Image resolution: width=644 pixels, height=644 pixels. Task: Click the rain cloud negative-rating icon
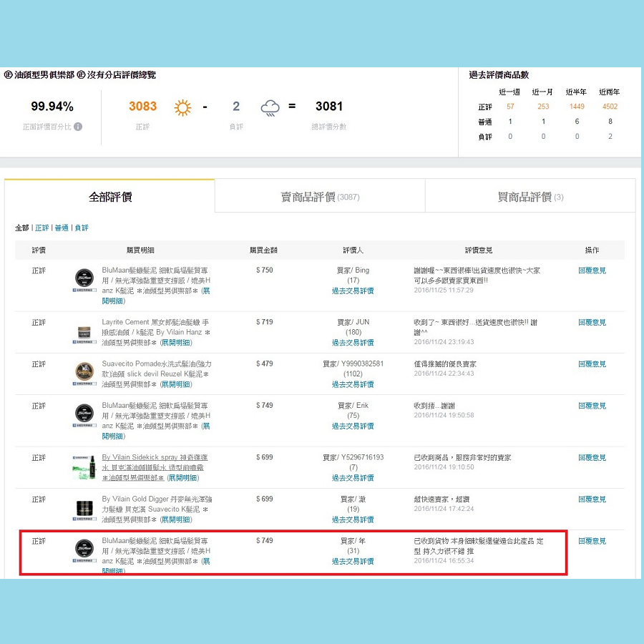point(270,107)
